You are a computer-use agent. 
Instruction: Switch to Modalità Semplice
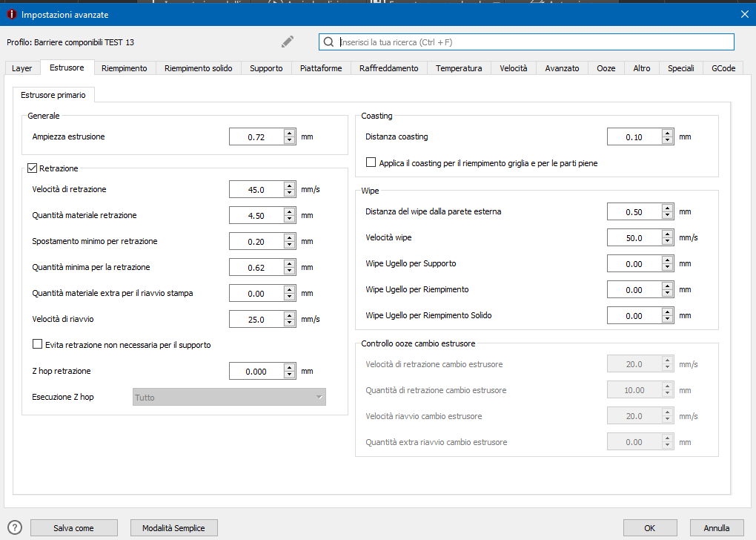coord(174,527)
